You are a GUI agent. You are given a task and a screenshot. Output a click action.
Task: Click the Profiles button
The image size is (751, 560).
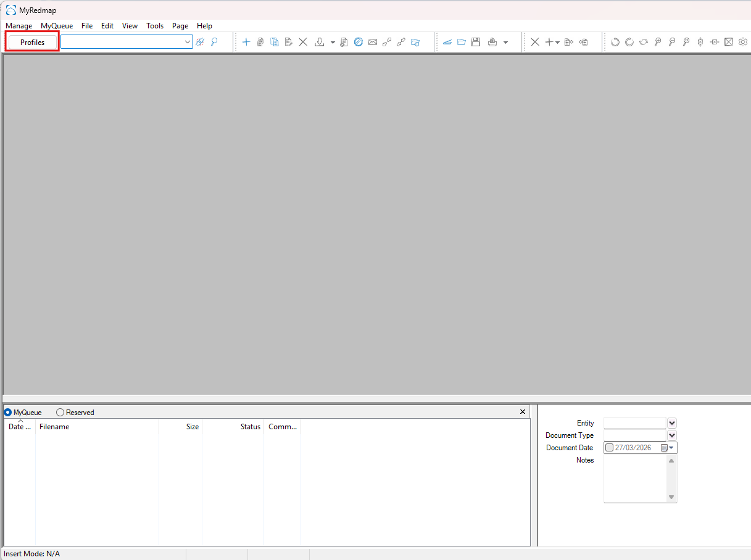[x=33, y=42]
